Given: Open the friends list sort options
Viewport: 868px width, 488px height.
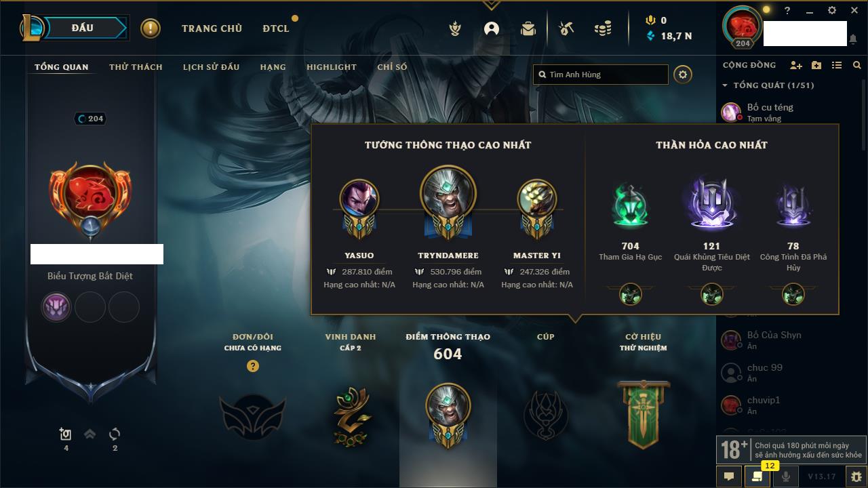Looking at the screenshot, I should (837, 65).
